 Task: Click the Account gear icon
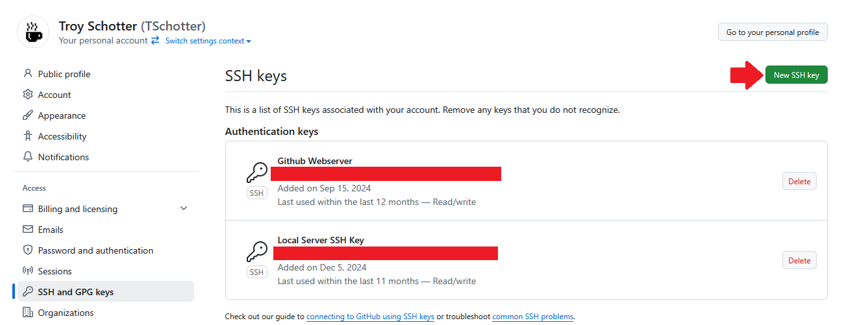point(28,95)
